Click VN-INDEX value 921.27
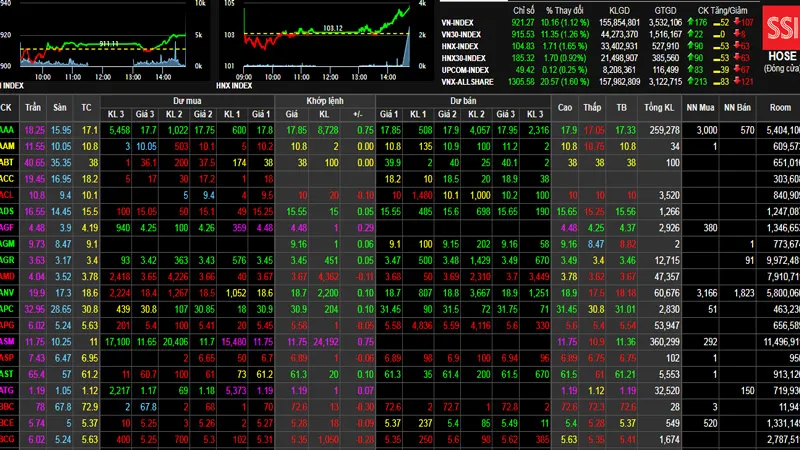 tap(523, 22)
